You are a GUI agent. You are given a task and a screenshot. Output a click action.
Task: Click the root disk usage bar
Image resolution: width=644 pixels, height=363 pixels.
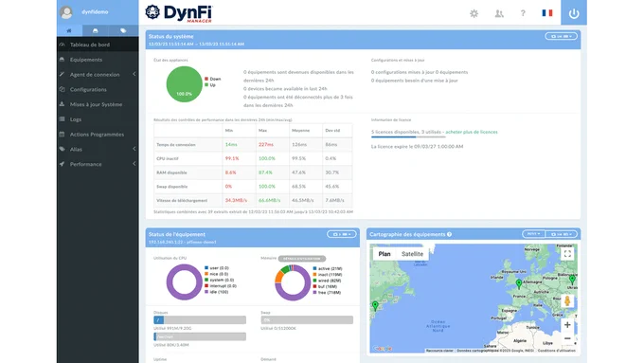(x=200, y=319)
